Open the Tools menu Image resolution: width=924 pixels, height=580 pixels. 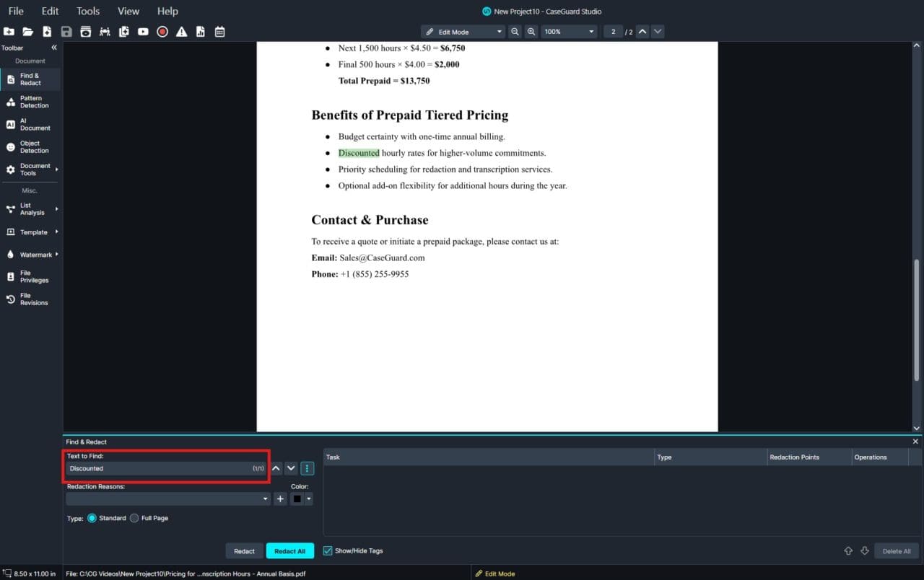87,11
